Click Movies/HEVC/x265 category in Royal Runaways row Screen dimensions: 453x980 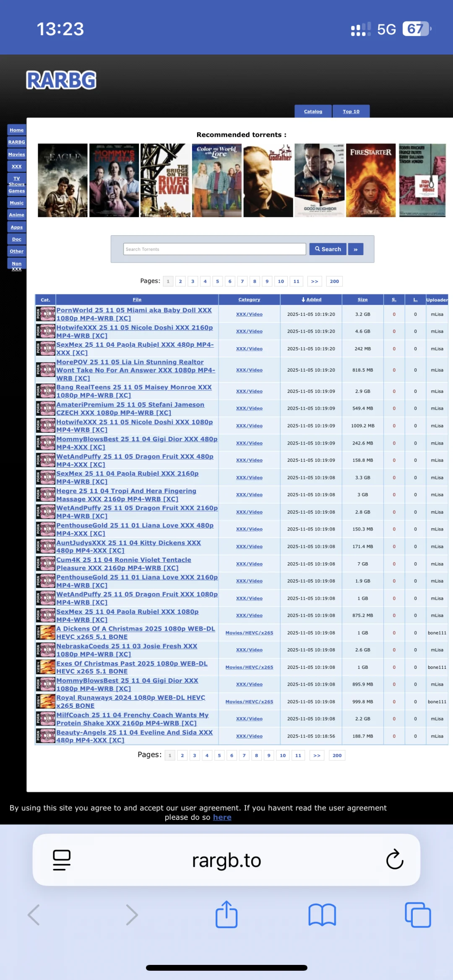(249, 702)
